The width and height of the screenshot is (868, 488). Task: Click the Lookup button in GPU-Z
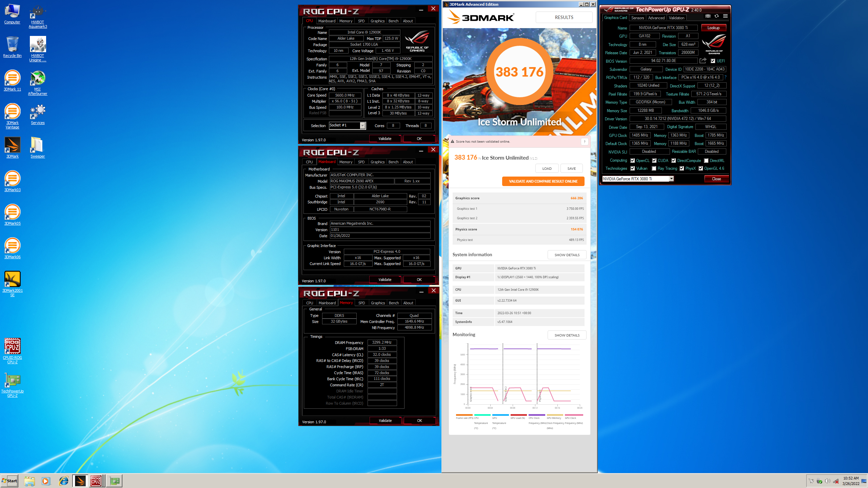pos(713,28)
